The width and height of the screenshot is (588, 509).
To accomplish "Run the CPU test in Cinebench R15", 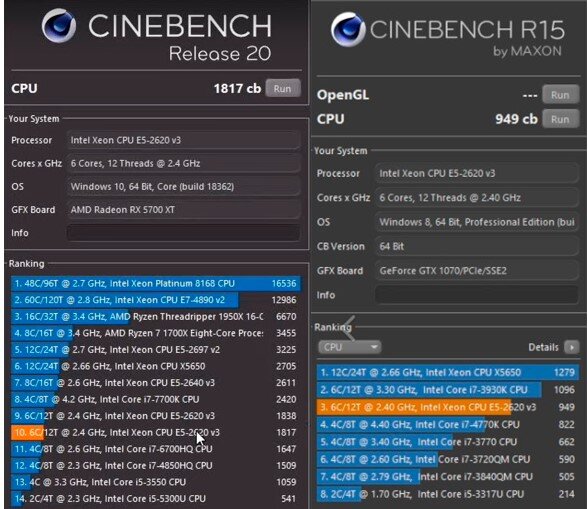I will point(560,119).
